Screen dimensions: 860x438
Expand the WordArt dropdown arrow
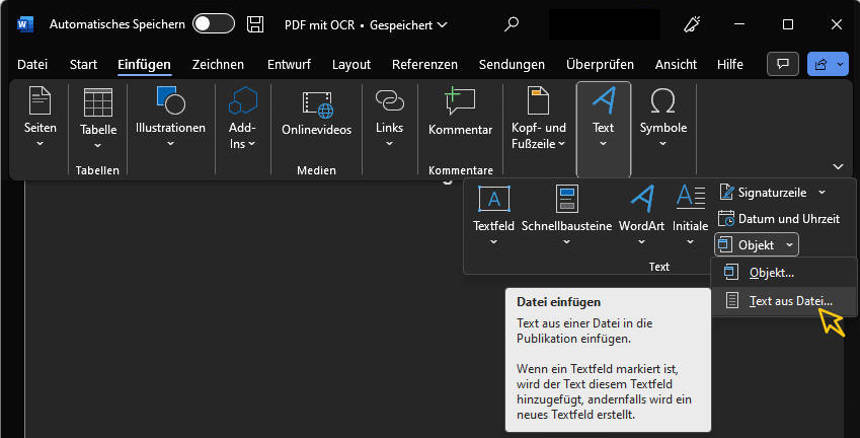click(x=642, y=241)
